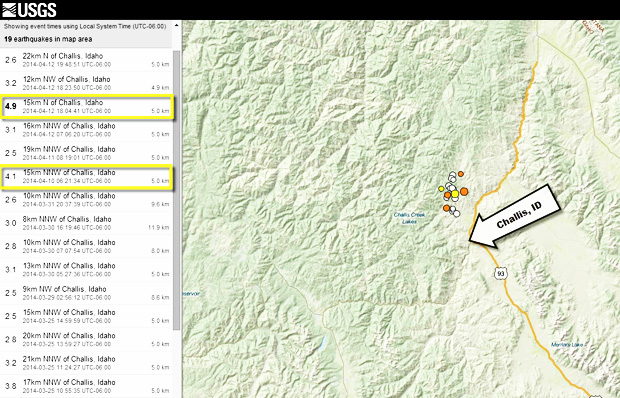Click the large yellow earthquake circle in cluster center
The image size is (620, 398).
pos(455,193)
